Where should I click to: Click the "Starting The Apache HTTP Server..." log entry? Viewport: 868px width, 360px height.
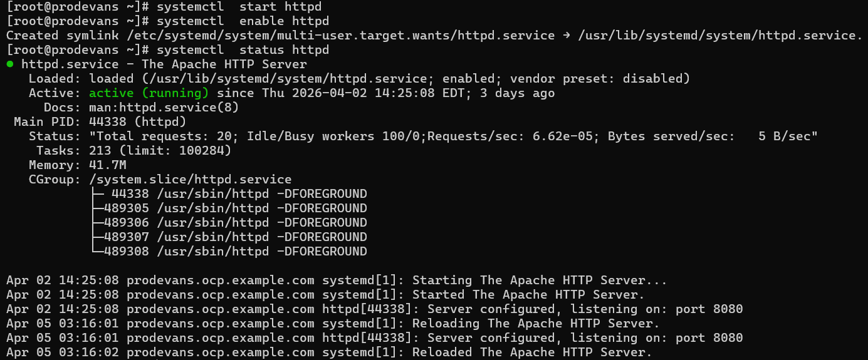coord(539,280)
